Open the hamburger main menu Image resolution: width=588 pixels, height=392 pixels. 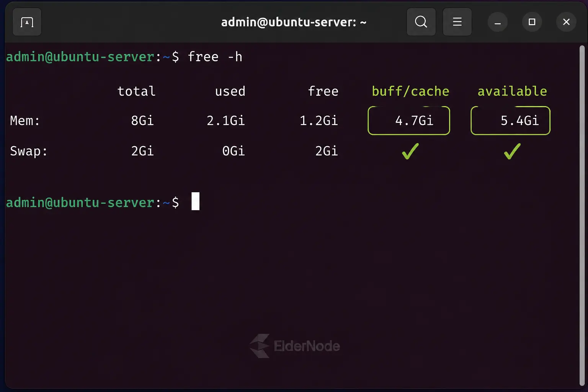(x=457, y=22)
